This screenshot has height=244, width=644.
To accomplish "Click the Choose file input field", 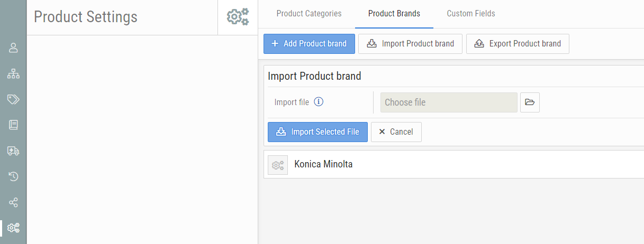I will [x=449, y=102].
